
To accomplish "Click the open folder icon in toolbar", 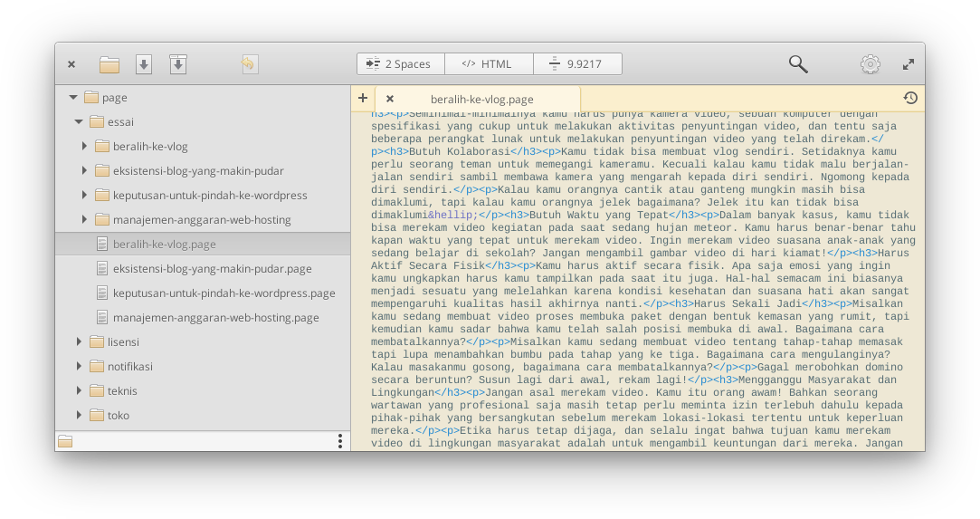I will click(x=109, y=64).
